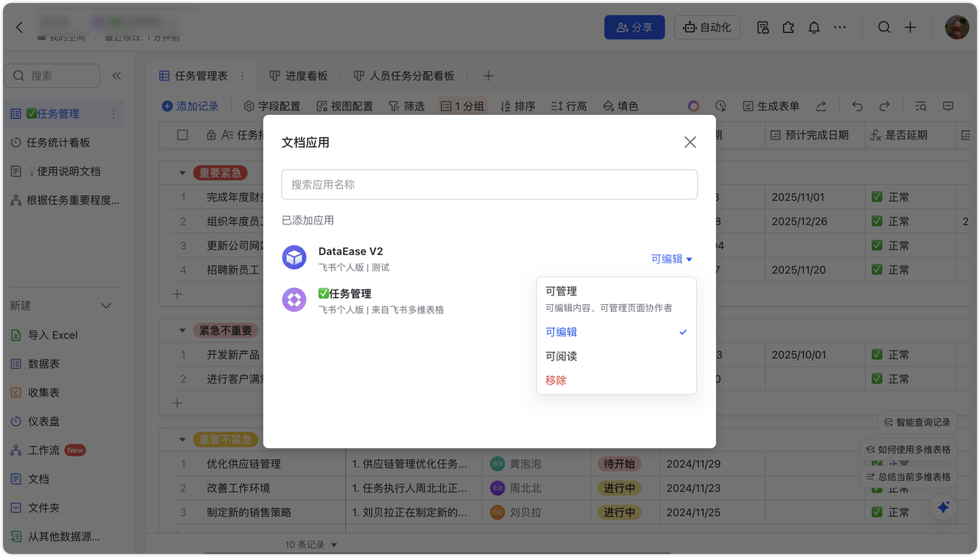This screenshot has height=557, width=980.
Task: Click the search application name input field
Action: tap(489, 185)
